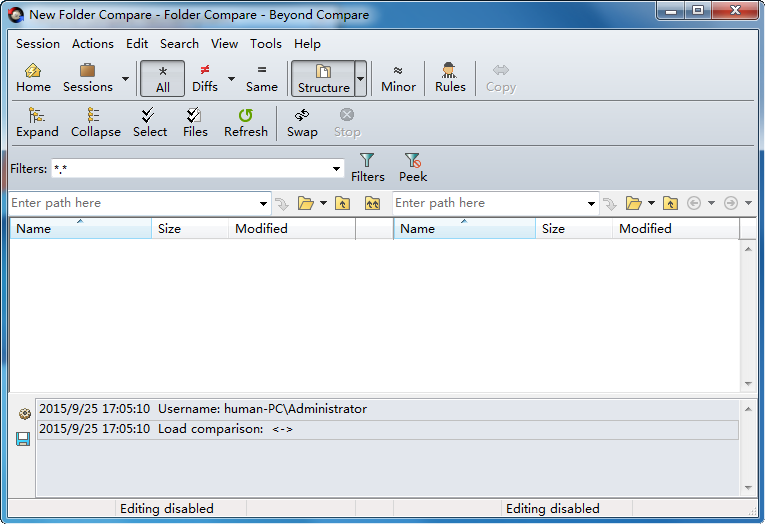Toggle the All display filter
This screenshot has width=766, height=525.
tap(163, 78)
